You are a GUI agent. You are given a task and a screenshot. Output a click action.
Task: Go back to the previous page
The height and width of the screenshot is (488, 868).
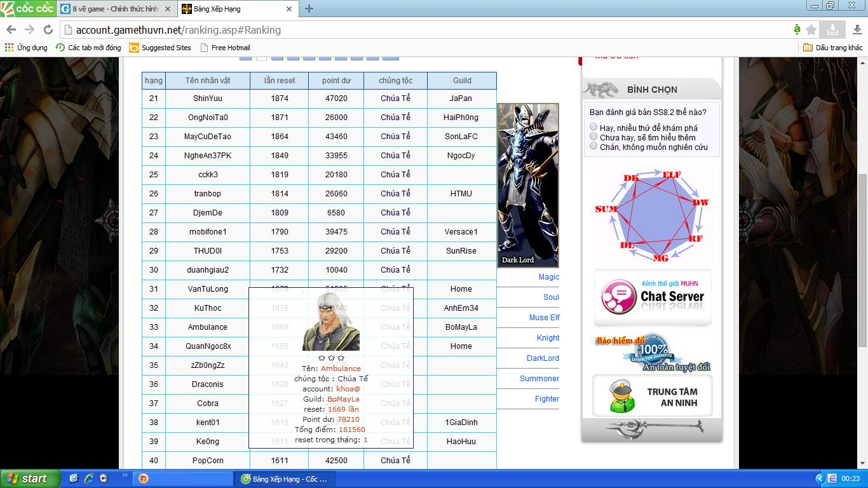(11, 30)
